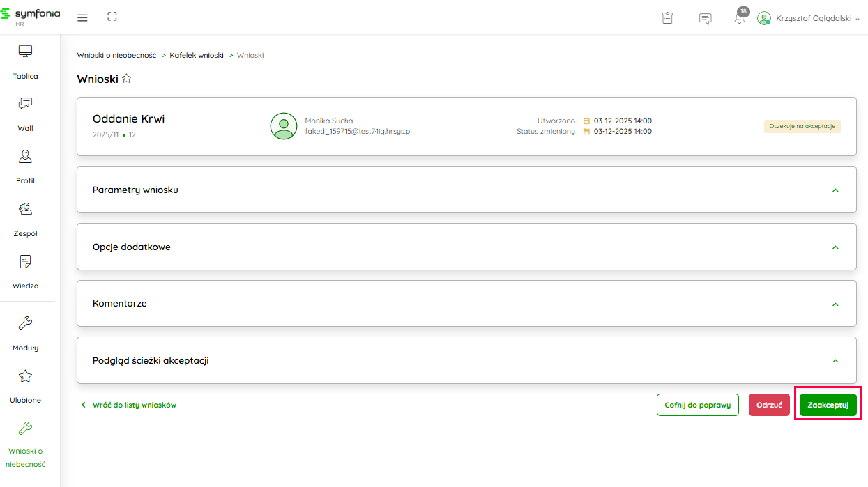Open Wiedza knowledge section in sidebar
The height and width of the screenshot is (487, 868).
[26, 271]
